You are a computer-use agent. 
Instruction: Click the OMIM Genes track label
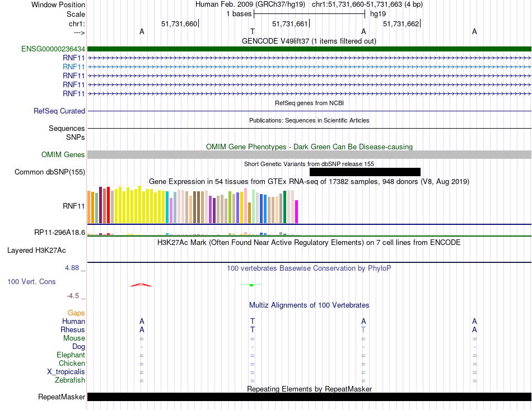[63, 154]
